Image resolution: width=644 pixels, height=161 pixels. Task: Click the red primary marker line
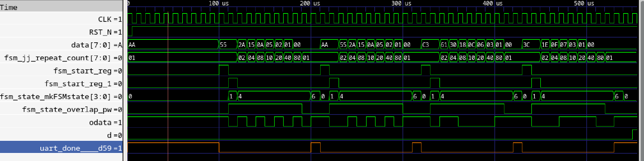(168, 80)
